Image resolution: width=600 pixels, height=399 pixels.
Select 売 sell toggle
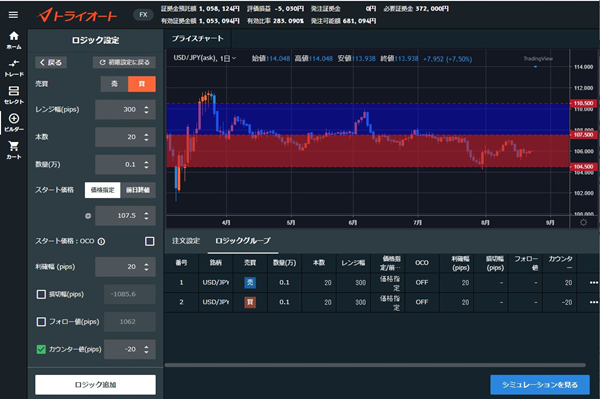(x=114, y=84)
